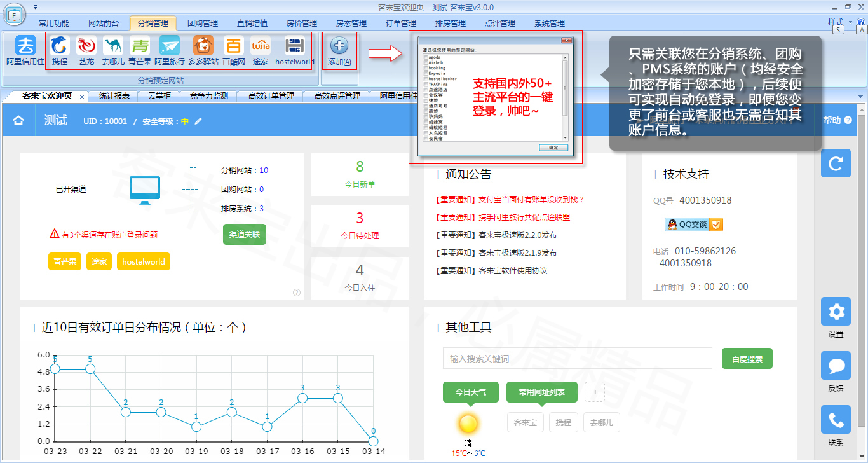
Task: Select the 青芒果 channel icon
Action: (x=140, y=46)
